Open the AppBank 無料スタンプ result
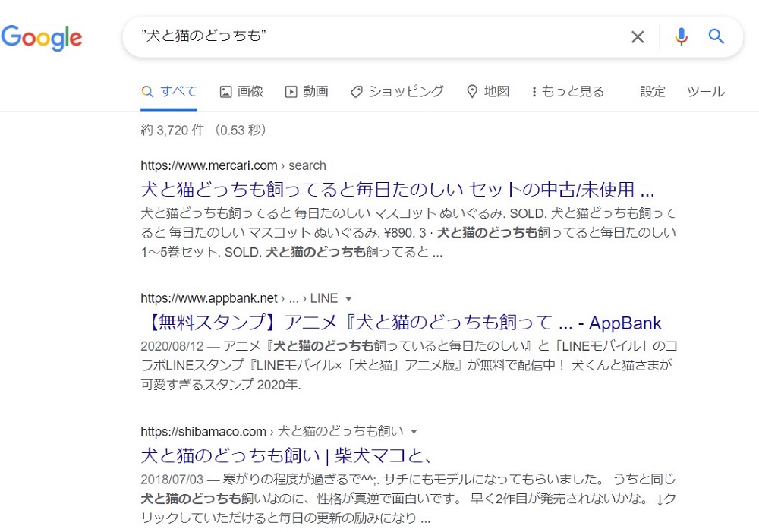 tap(401, 322)
